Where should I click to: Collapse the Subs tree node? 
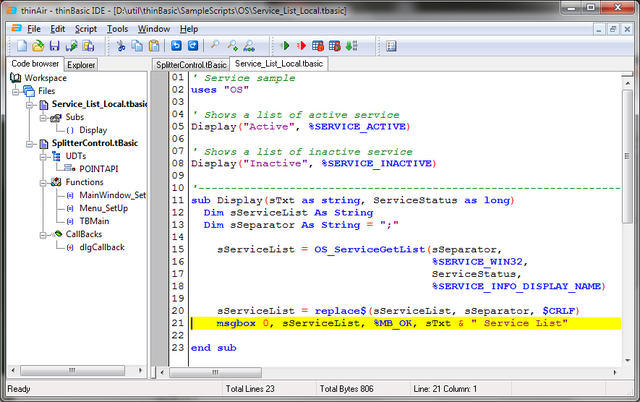[43, 118]
